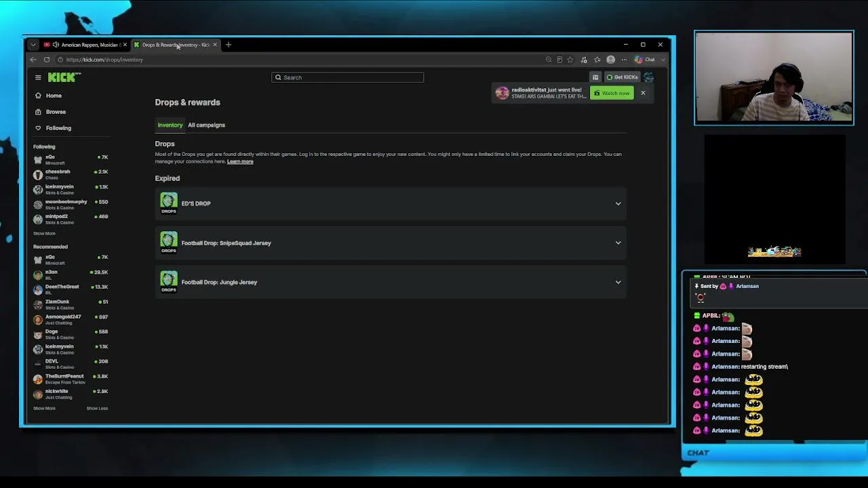The height and width of the screenshot is (488, 868).
Task: Switch to the American Rappers tab
Action: click(85, 45)
